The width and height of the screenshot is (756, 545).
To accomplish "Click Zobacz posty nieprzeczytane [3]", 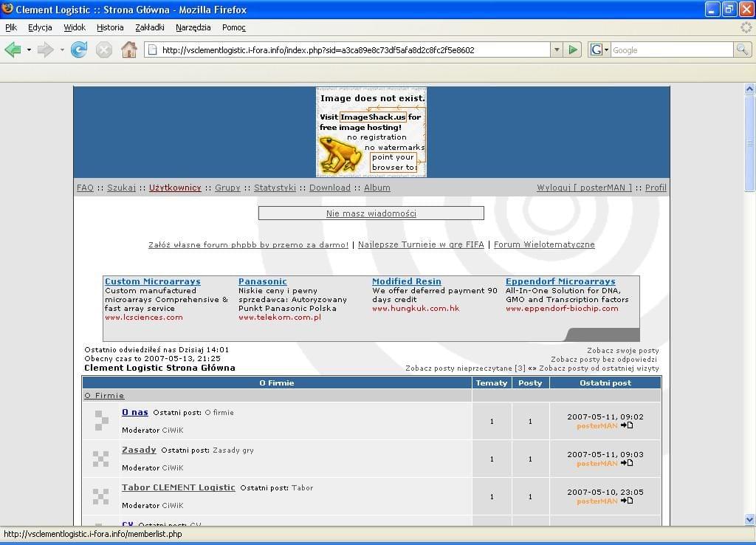I will 465,369.
